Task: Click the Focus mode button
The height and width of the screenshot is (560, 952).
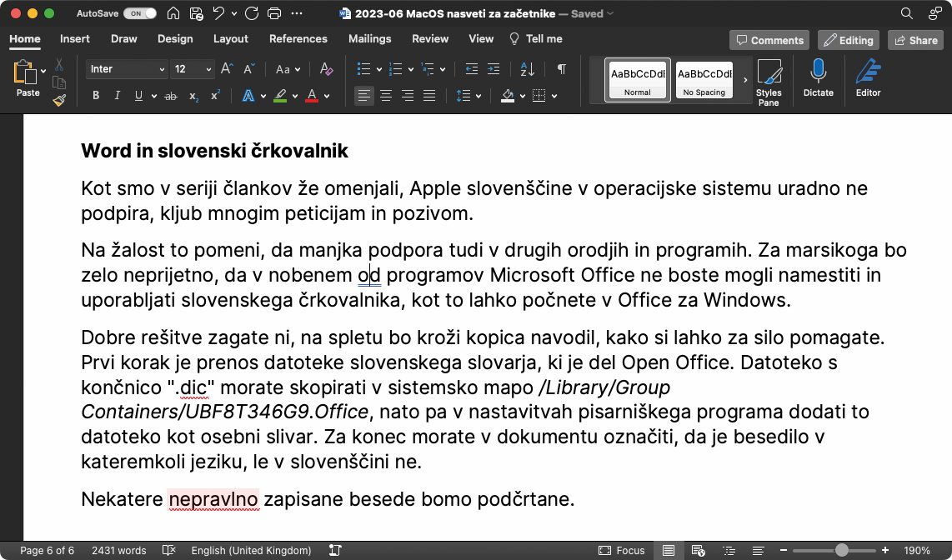Action: point(621,550)
